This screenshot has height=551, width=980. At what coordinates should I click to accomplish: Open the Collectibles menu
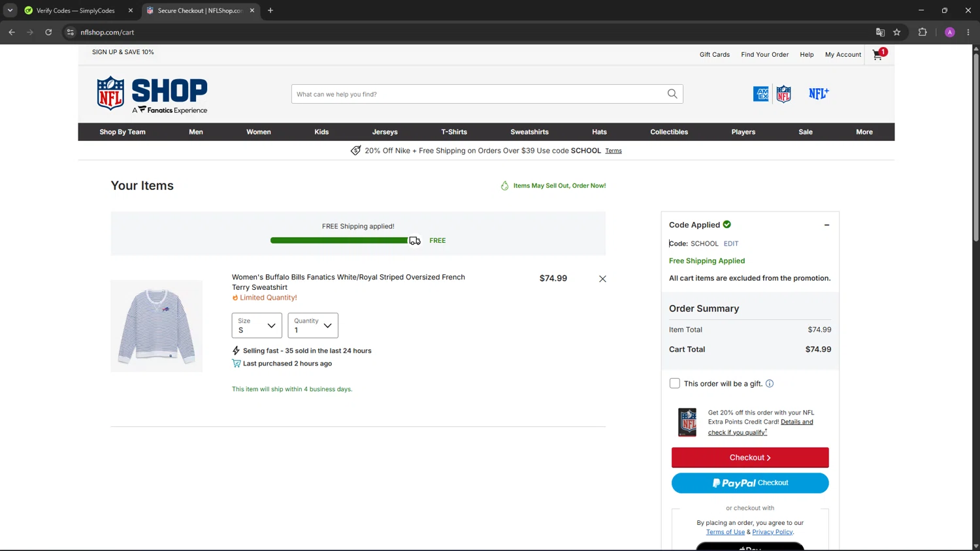(669, 132)
